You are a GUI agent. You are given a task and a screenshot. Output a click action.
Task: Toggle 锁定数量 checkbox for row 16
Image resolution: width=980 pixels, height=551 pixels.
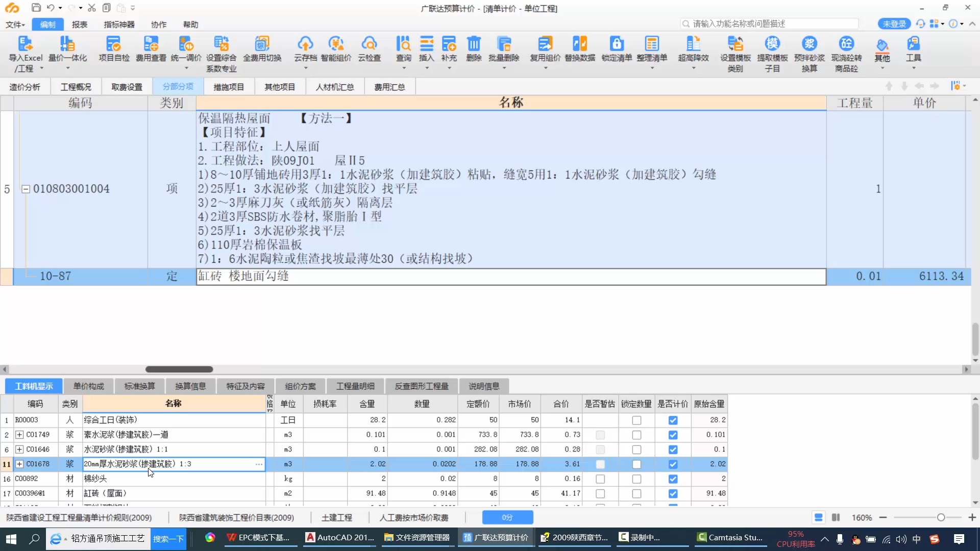coord(636,479)
